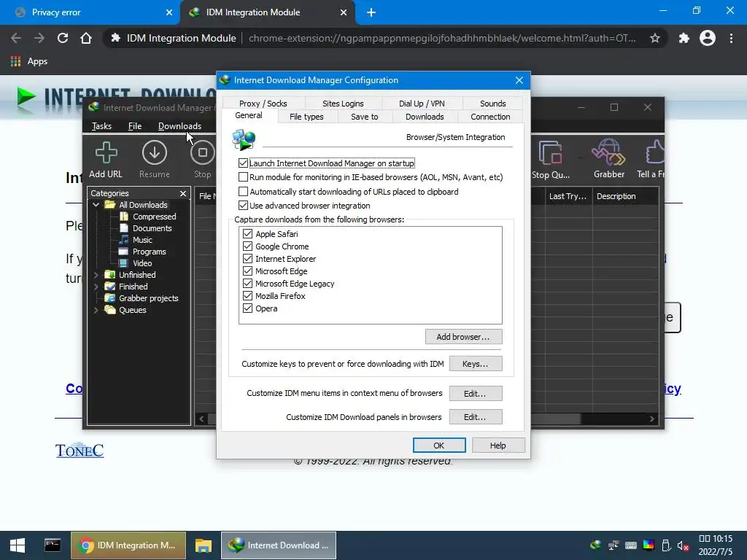747x560 pixels.
Task: Select the Music category
Action: pos(142,240)
